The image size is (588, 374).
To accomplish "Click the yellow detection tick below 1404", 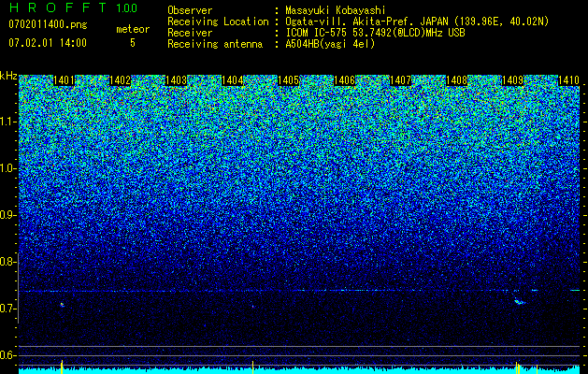I will (253, 367).
